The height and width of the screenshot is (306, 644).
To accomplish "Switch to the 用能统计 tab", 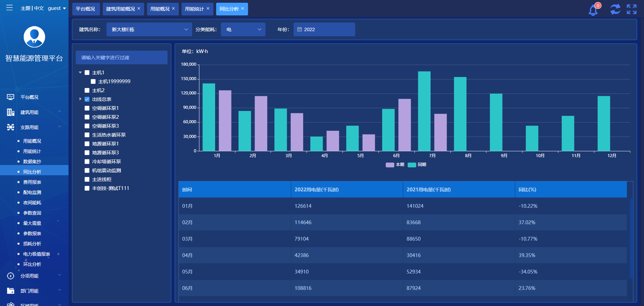I will 194,9.
